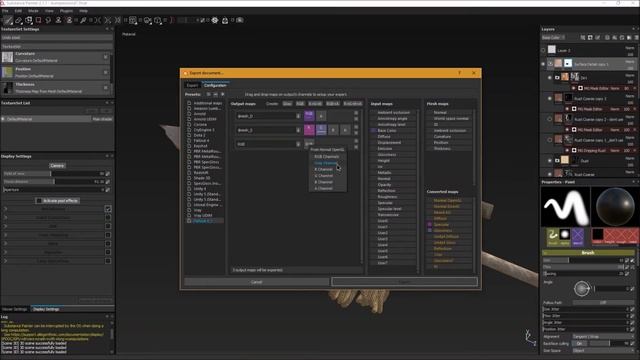Create Gray output map button
Screen dimensions: 640x360
287,104
